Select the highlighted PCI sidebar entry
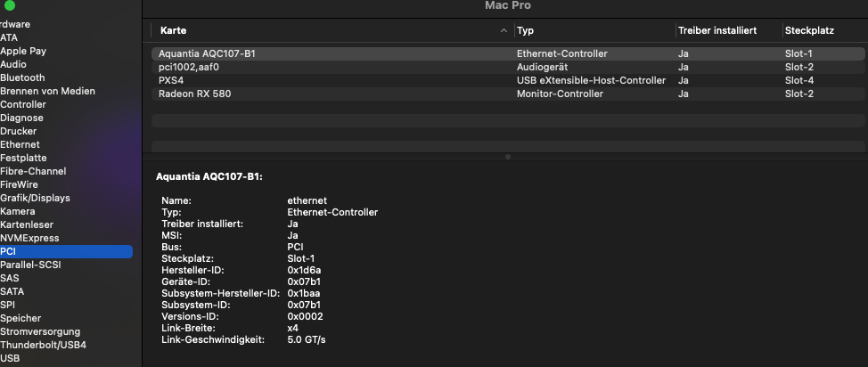868x367 pixels. pos(66,251)
